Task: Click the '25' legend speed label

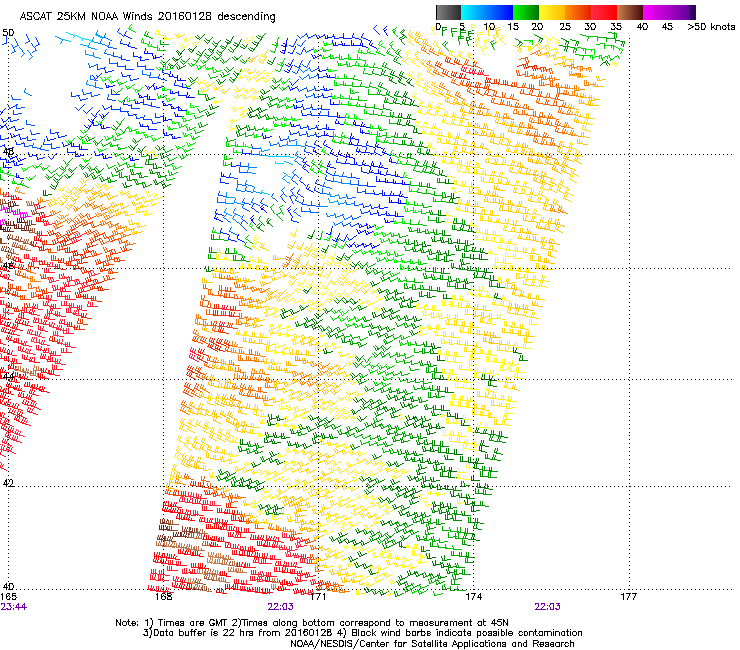Action: pyautogui.click(x=565, y=26)
